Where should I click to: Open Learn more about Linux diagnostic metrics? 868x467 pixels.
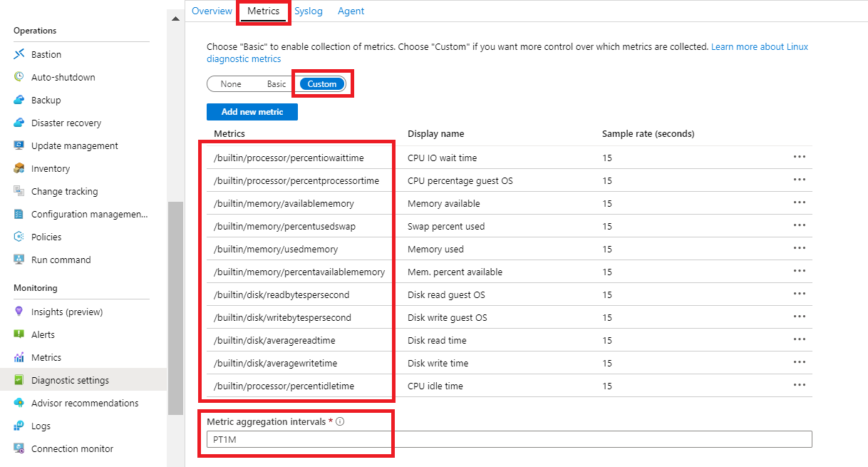point(760,46)
